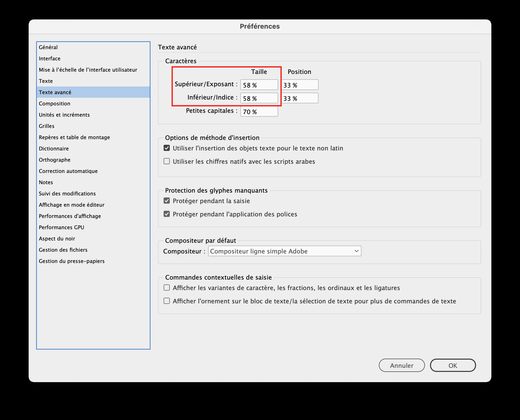Viewport: 520px width, 420px height.
Task: Disable Protéger pendant la saisie
Action: click(167, 201)
